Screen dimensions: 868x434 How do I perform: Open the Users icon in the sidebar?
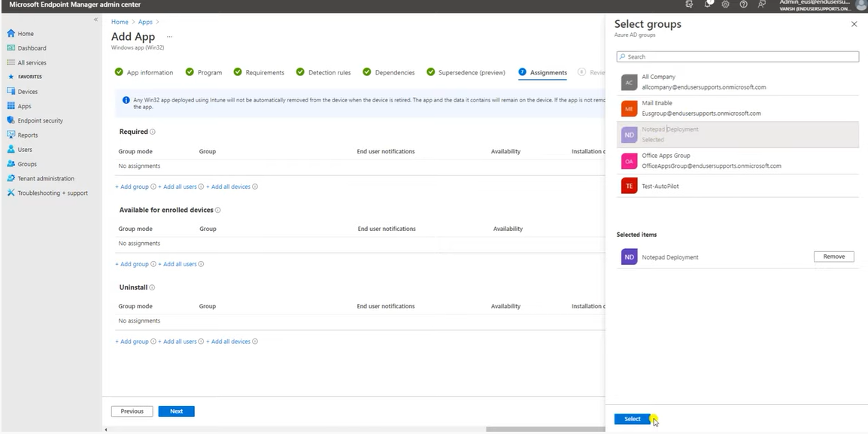(x=11, y=150)
